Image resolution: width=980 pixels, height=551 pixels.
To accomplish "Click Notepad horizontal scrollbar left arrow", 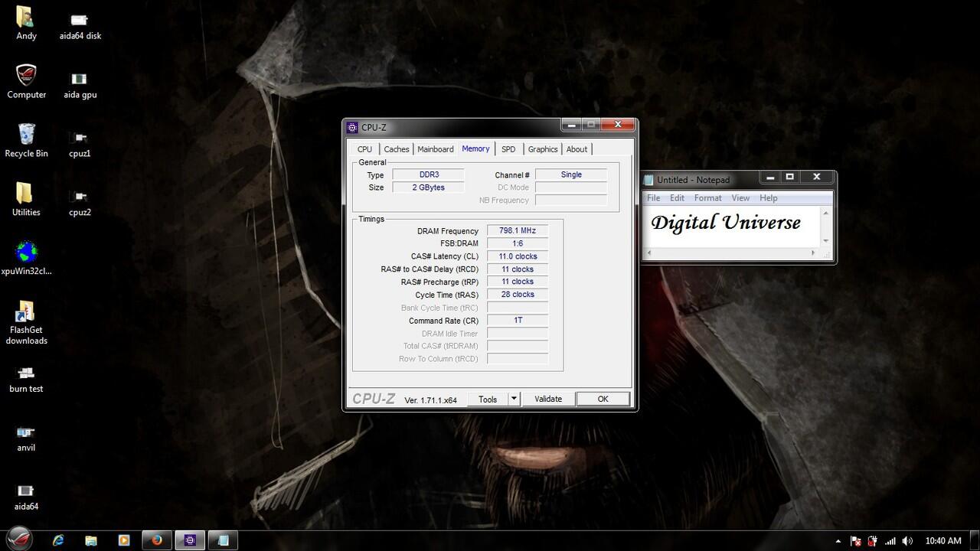I will point(650,253).
